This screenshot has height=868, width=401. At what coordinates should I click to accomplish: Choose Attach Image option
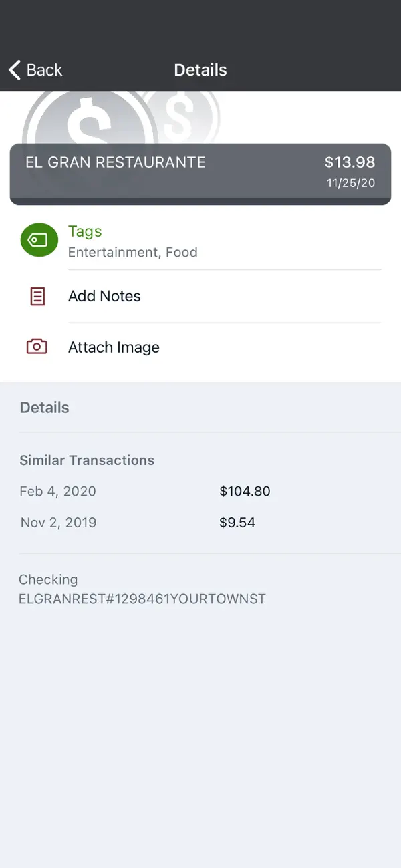(114, 347)
